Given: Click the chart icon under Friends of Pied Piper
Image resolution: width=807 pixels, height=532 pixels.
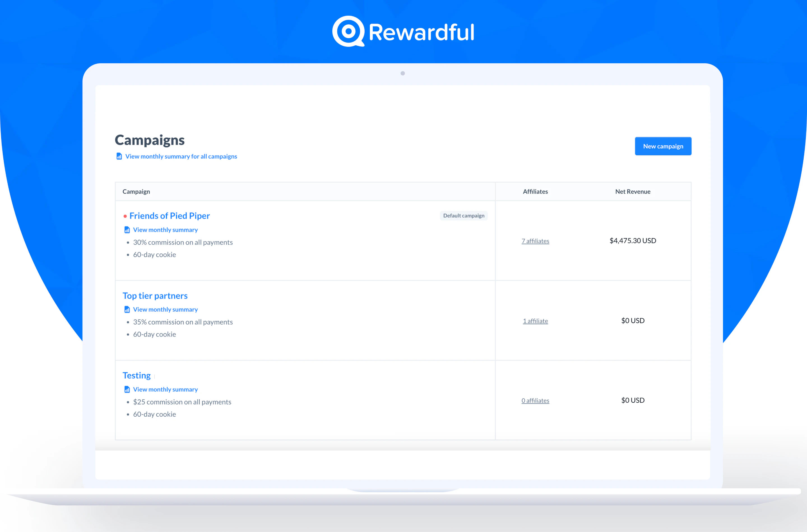Looking at the screenshot, I should click(x=127, y=229).
